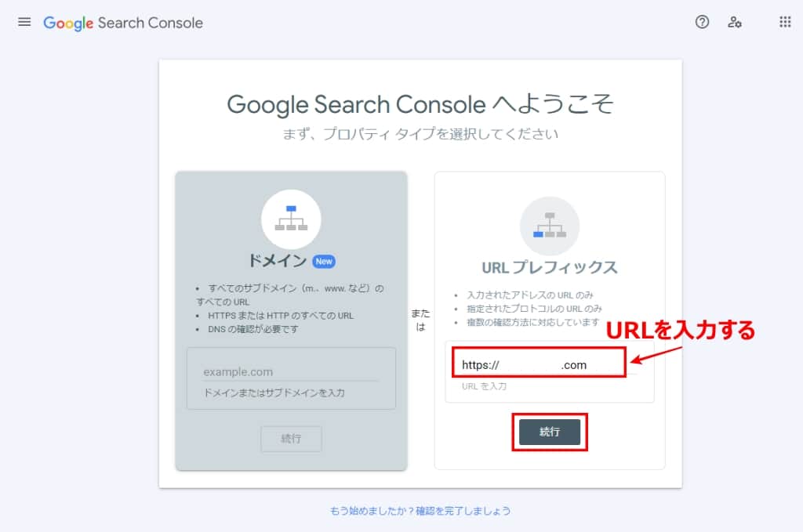
Task: Click the すべてのサブドメイン bullet text
Action: (x=290, y=295)
